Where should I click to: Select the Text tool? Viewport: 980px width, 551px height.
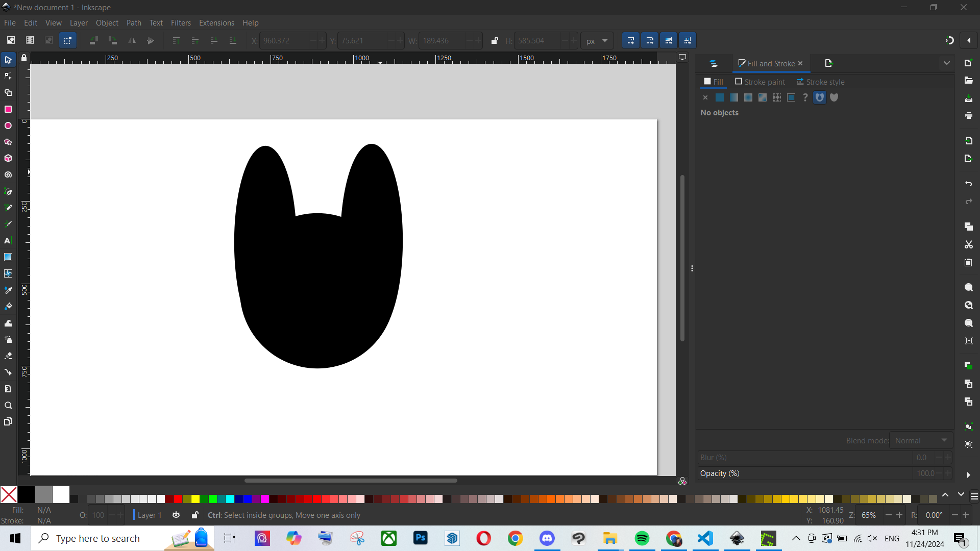click(8, 241)
